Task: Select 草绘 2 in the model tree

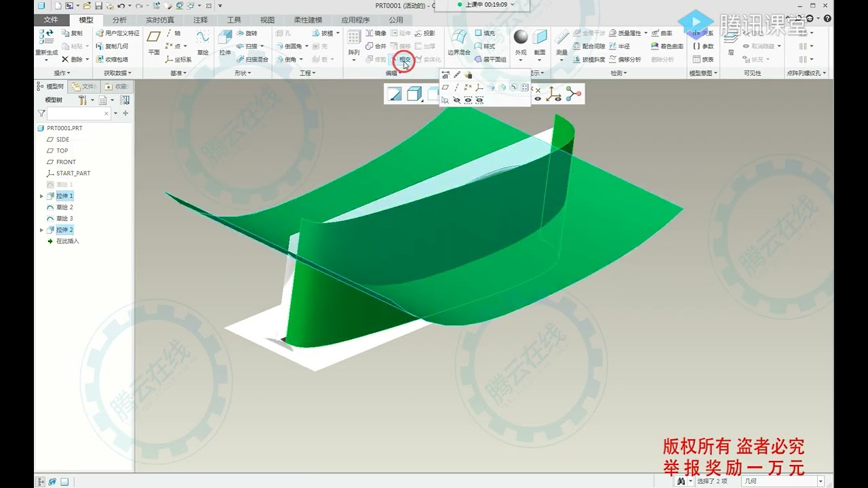Action: pos(64,207)
